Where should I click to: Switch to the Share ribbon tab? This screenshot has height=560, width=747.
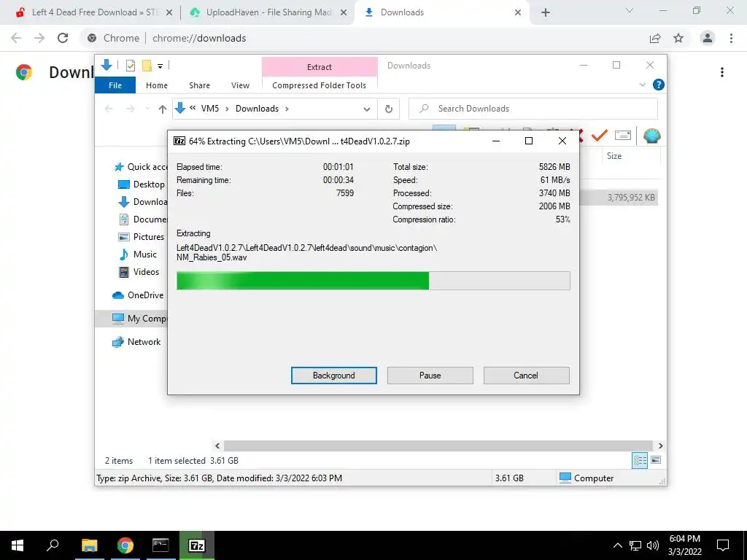tap(199, 85)
